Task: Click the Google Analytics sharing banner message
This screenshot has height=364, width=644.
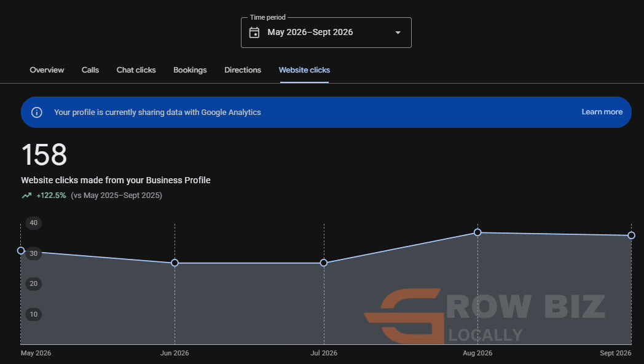Action: [x=157, y=112]
